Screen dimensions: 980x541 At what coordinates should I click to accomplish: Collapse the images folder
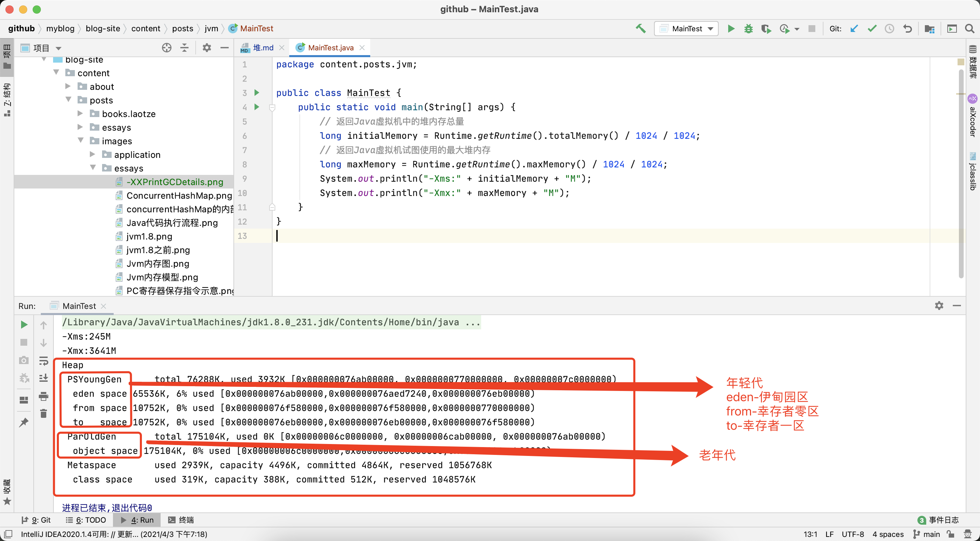81,141
